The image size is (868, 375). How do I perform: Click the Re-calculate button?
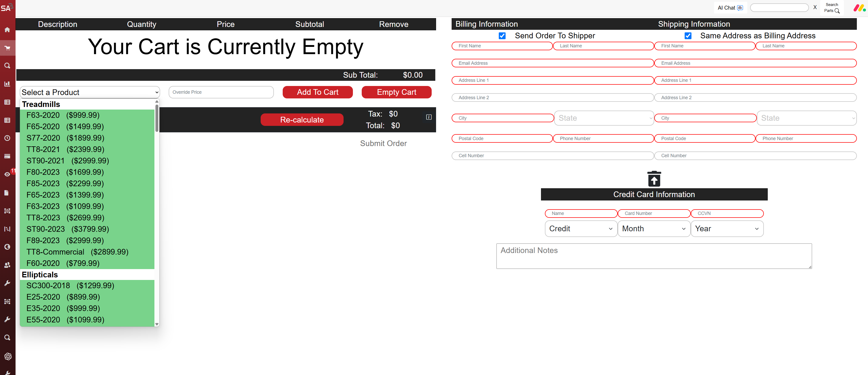(x=302, y=120)
